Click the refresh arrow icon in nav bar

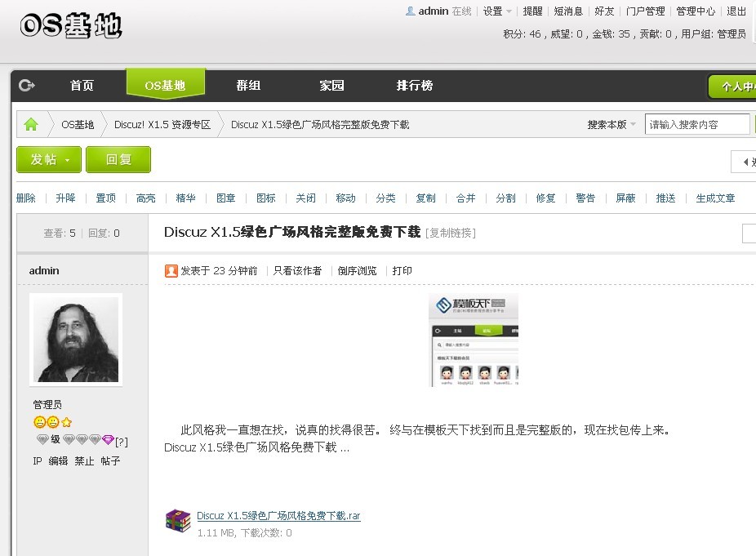pos(26,86)
